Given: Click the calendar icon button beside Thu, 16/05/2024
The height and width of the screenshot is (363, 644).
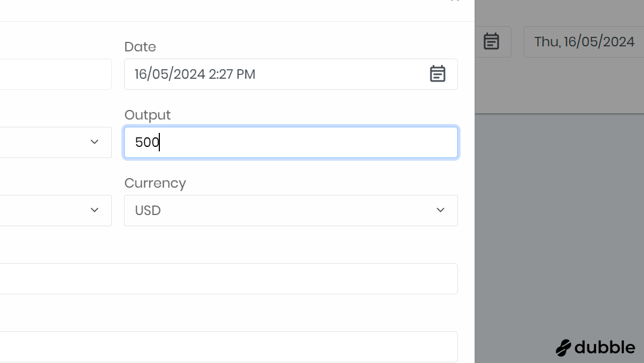Looking at the screenshot, I should click(x=491, y=41).
